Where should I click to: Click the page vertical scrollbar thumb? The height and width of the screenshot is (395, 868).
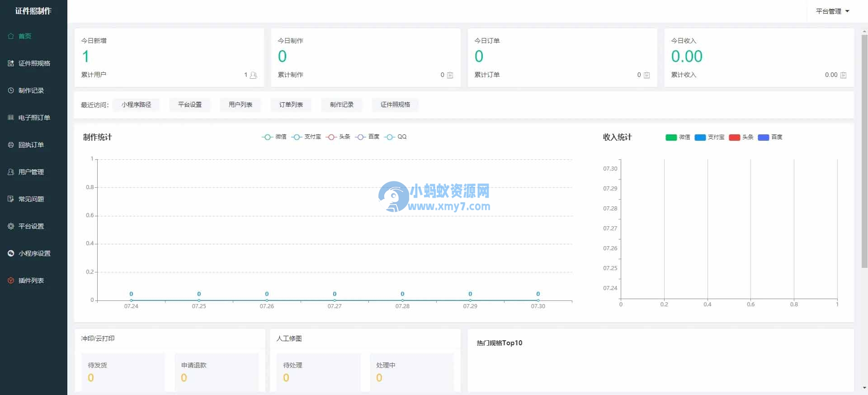864,151
